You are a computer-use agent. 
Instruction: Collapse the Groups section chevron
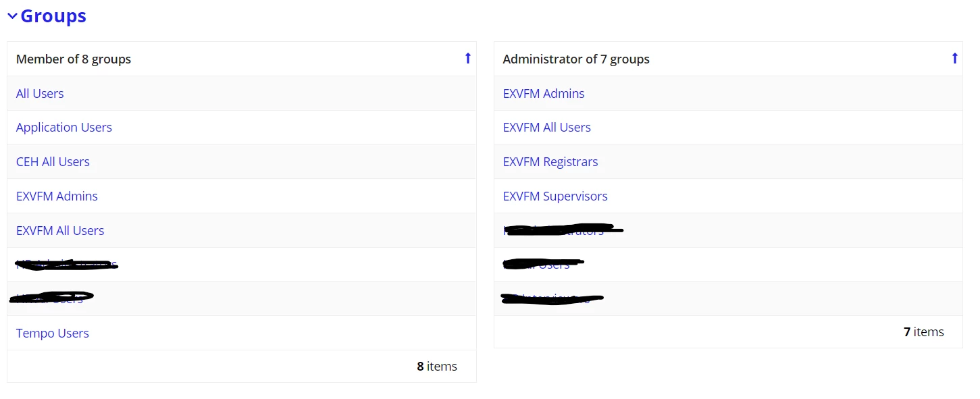point(12,16)
